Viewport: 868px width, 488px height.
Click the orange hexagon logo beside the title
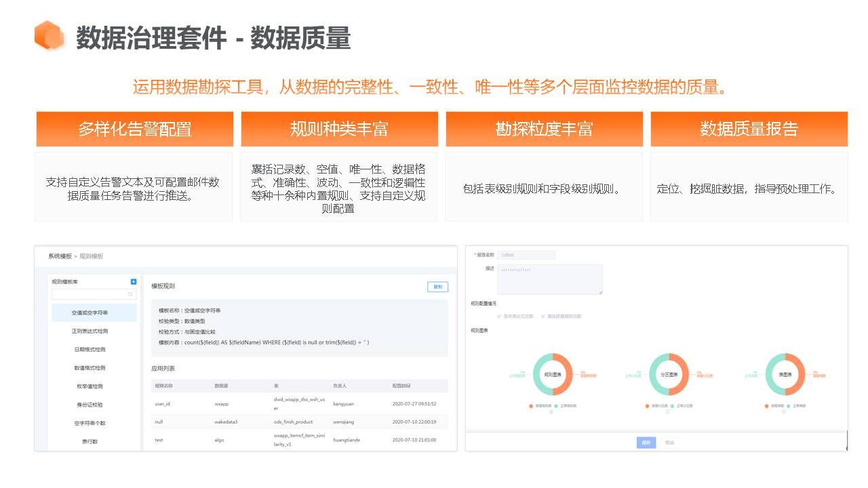click(x=49, y=35)
